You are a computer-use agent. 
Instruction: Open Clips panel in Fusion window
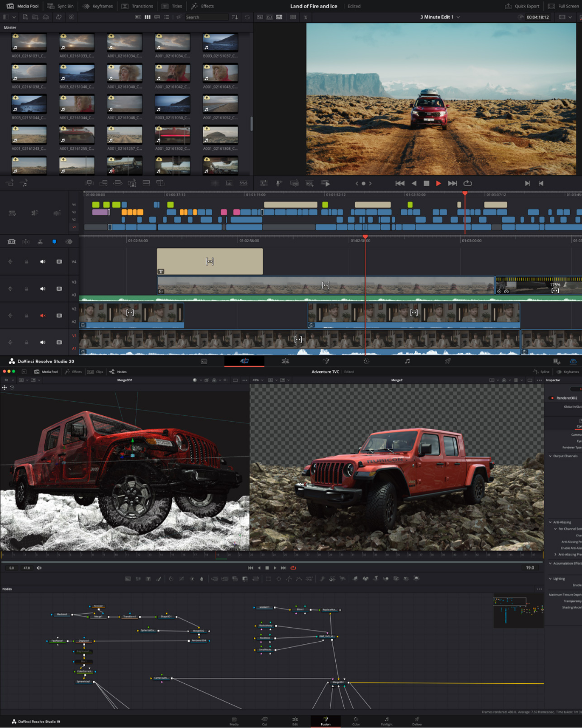tap(96, 372)
